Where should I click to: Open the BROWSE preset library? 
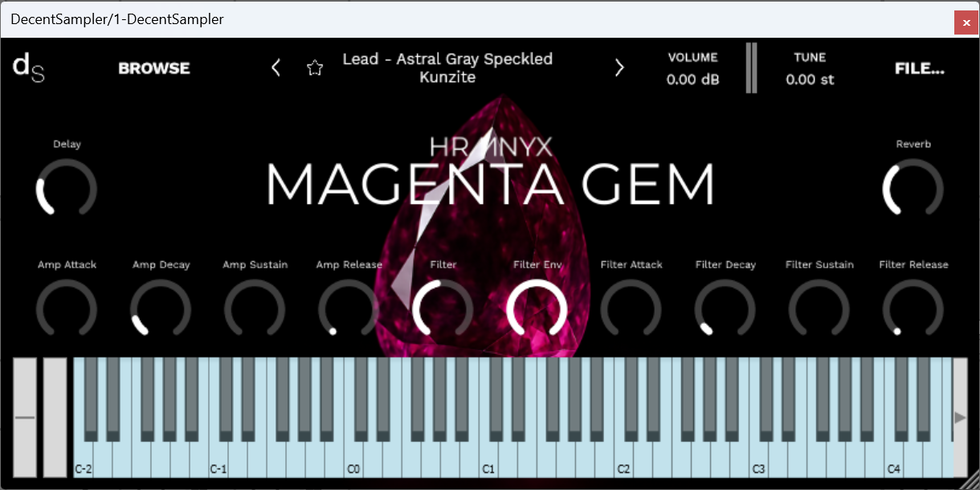pos(153,67)
